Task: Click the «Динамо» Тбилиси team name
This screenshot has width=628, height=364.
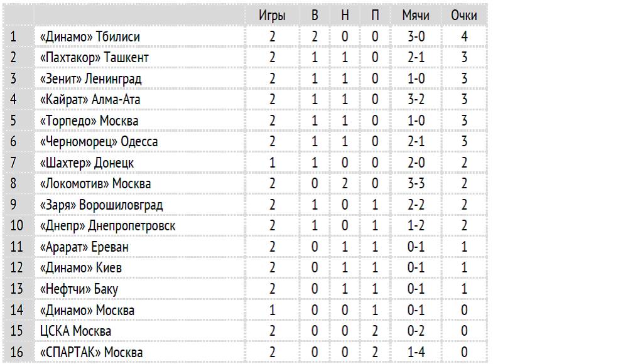Action: (90, 37)
